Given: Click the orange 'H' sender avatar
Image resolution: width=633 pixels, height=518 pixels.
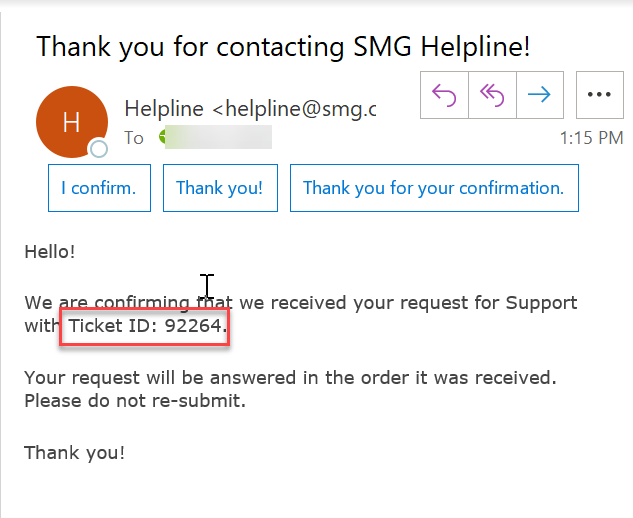Looking at the screenshot, I should tap(71, 122).
